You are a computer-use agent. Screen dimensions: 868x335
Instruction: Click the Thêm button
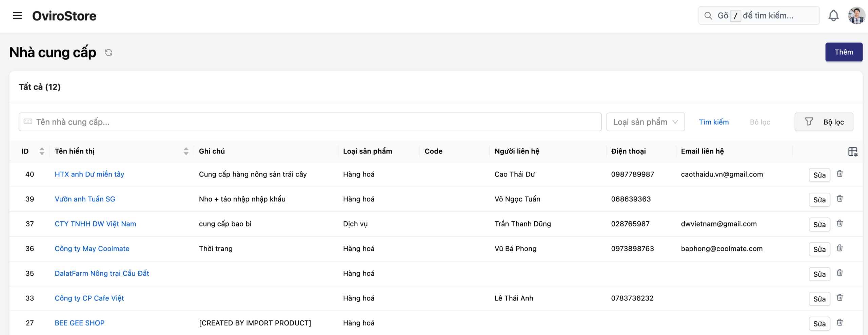coord(844,52)
